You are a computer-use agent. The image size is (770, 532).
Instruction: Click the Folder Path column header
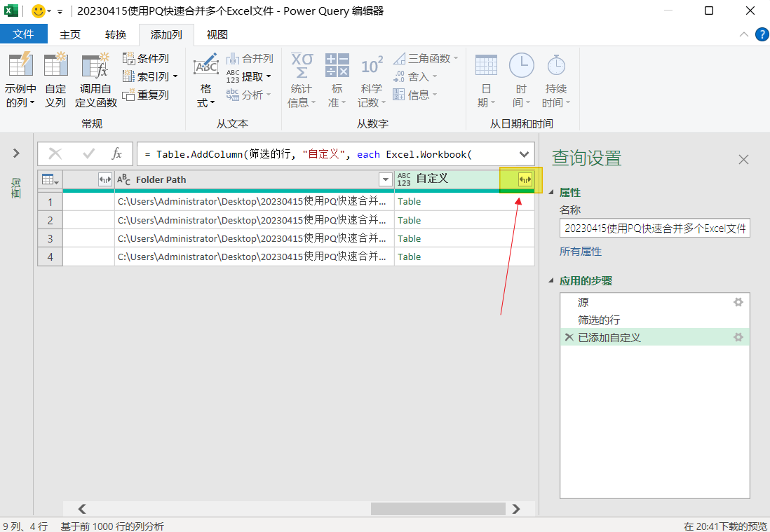click(255, 179)
